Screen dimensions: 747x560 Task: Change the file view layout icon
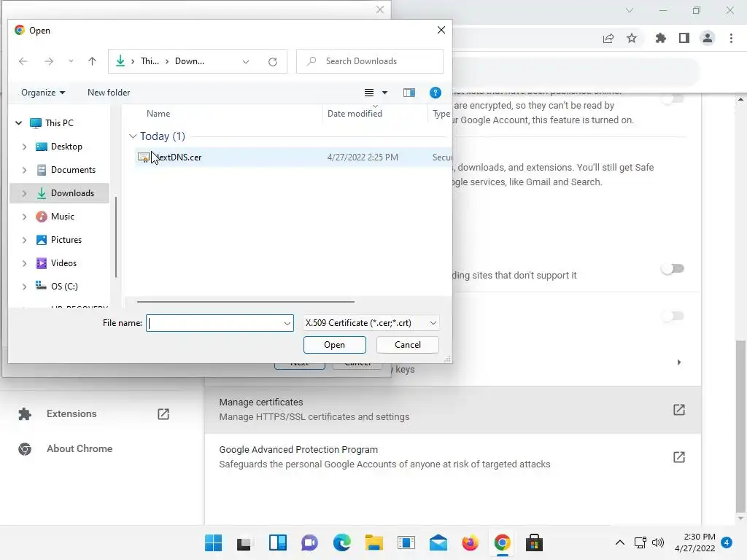point(368,93)
